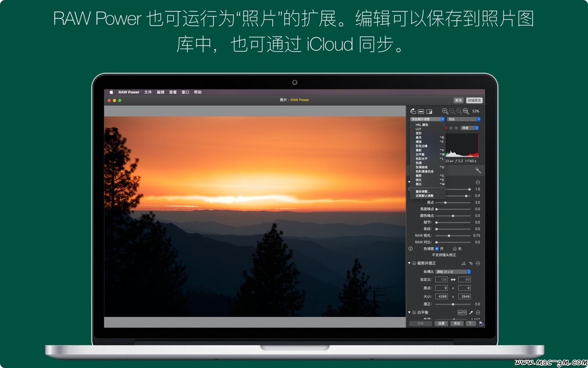Click the 存储更改 button
Viewport: 588px width, 368px height.
tap(474, 100)
